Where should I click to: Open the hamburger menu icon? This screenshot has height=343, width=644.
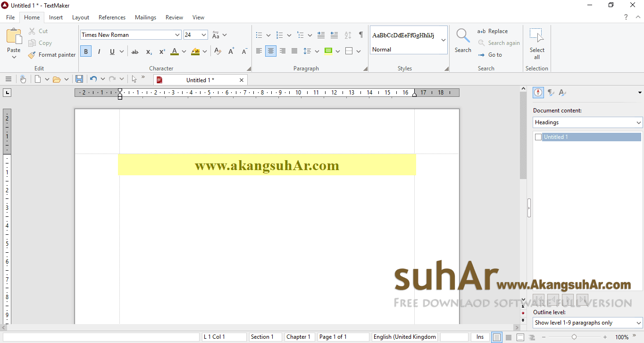coord(8,79)
